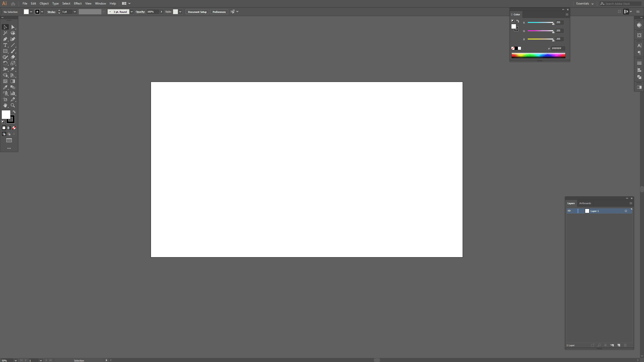Select the Eyedropper tool
The width and height of the screenshot is (644, 362).
pos(5,87)
